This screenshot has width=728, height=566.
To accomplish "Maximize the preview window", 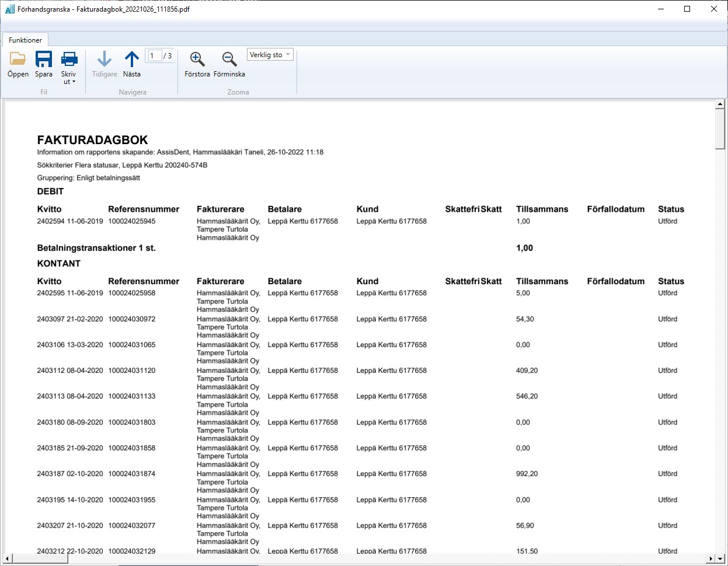I will click(687, 9).
